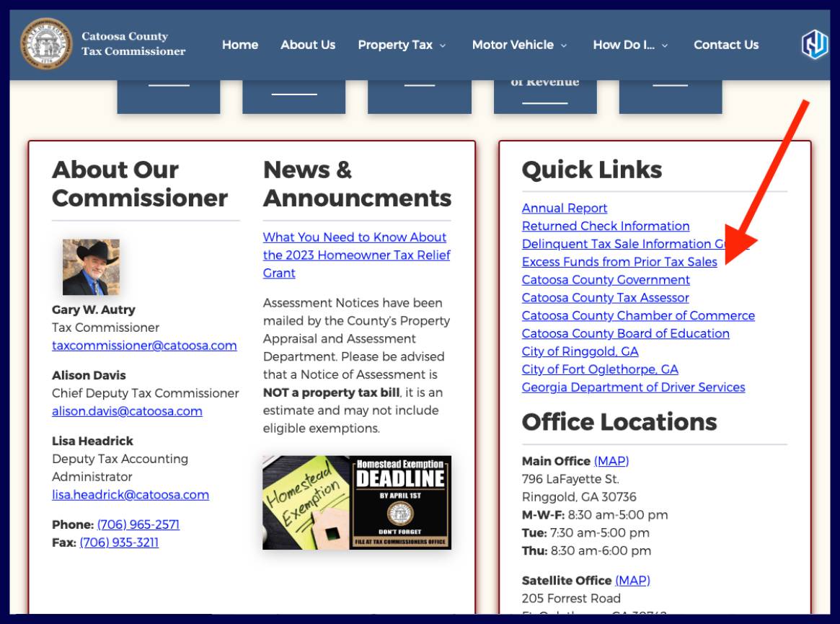Open Delinquent Tax Sale Information link
This screenshot has width=840, height=624.
pyautogui.click(x=635, y=244)
